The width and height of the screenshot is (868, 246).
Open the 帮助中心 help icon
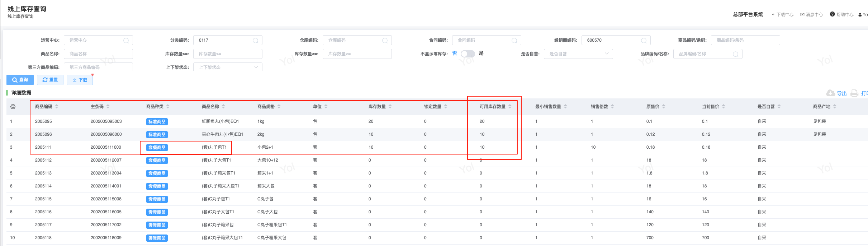832,14
